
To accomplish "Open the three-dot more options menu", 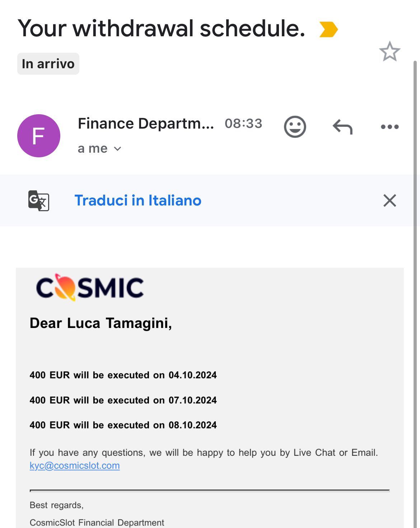I will (x=389, y=127).
